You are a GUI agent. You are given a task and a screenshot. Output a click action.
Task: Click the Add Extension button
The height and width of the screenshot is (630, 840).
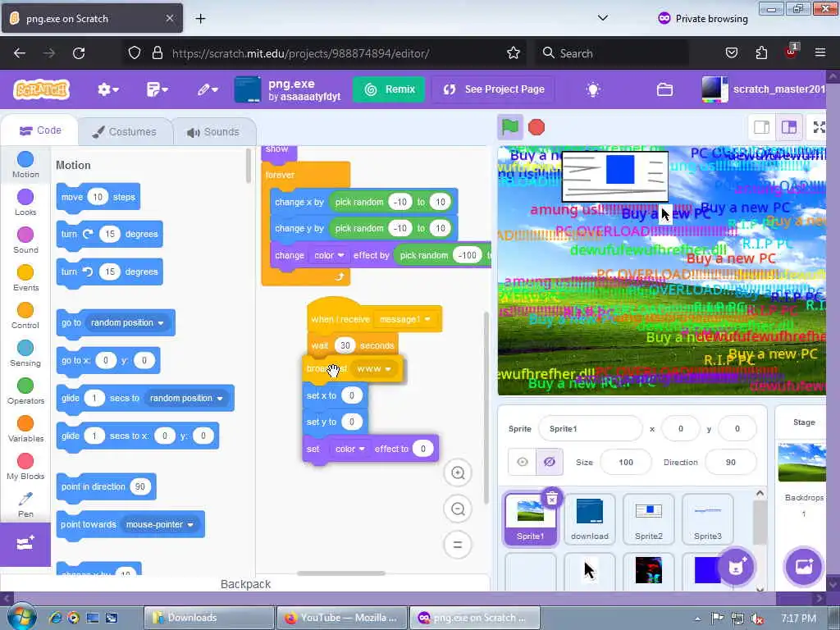25,545
